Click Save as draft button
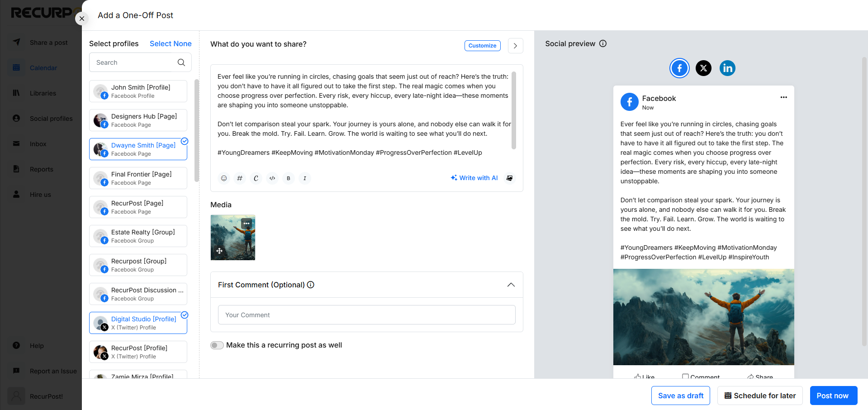The width and height of the screenshot is (868, 410). (x=681, y=396)
